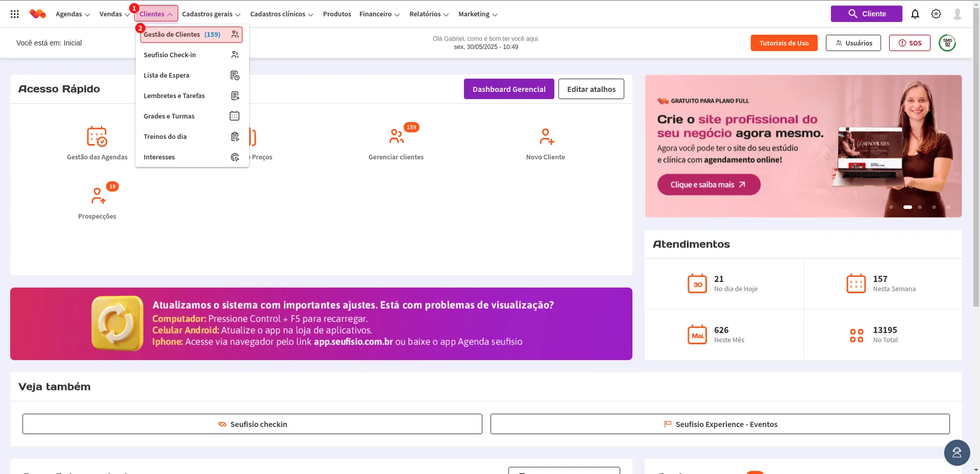Open the support chat bubble icon
This screenshot has width=980, height=474.
pos(957,453)
